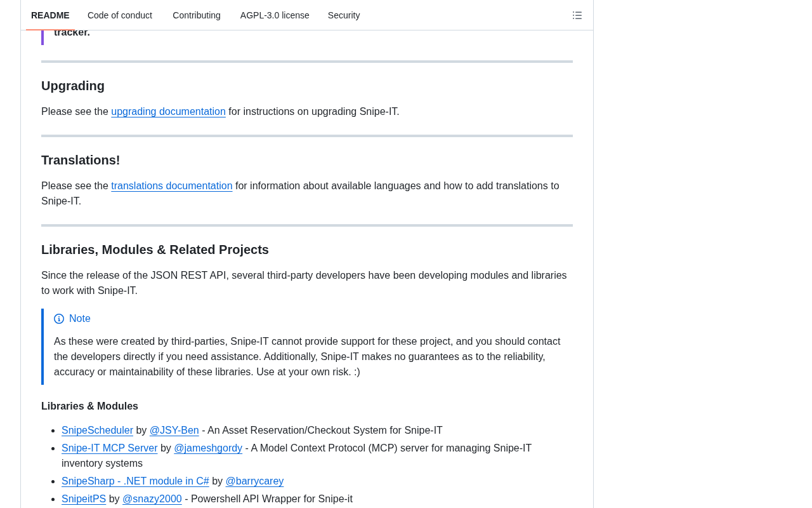Click 'Powershell API Wrapper for Snipe-it' text
This screenshot has width=812, height=508.
point(272,499)
